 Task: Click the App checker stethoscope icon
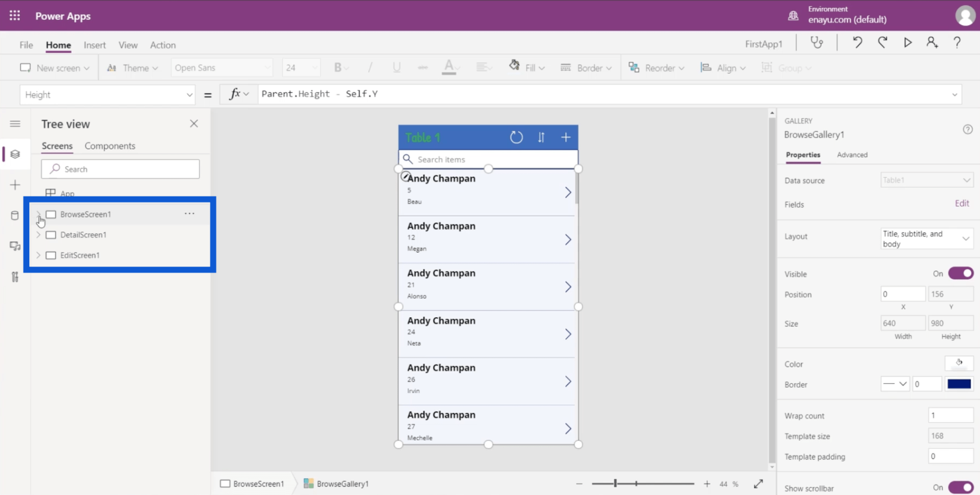[x=817, y=43]
